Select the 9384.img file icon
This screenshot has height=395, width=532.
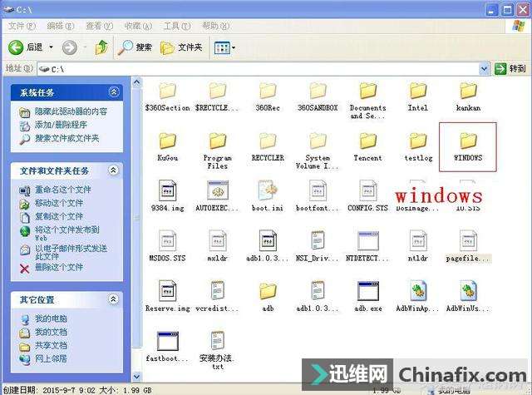(x=167, y=190)
